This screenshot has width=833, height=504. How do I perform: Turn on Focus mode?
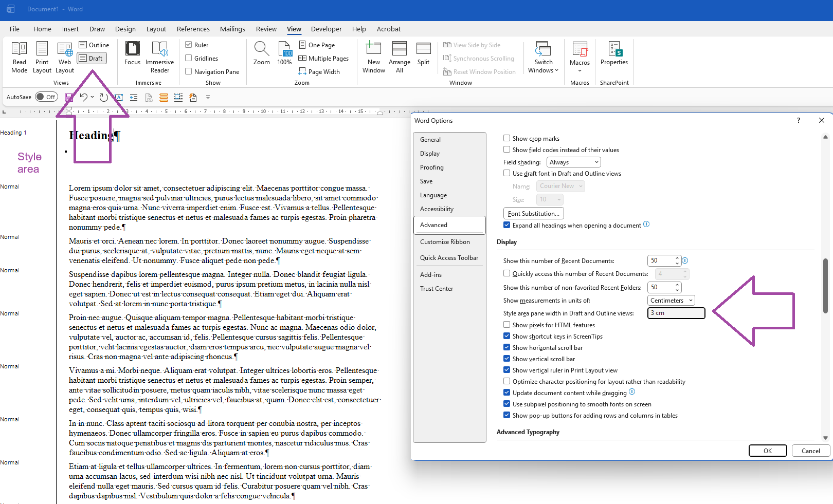(x=132, y=53)
